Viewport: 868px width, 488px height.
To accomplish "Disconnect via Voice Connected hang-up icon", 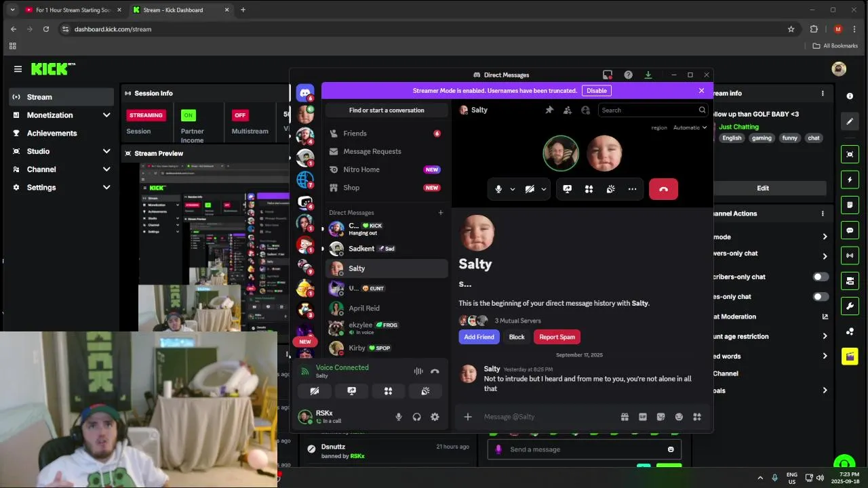I will click(435, 371).
